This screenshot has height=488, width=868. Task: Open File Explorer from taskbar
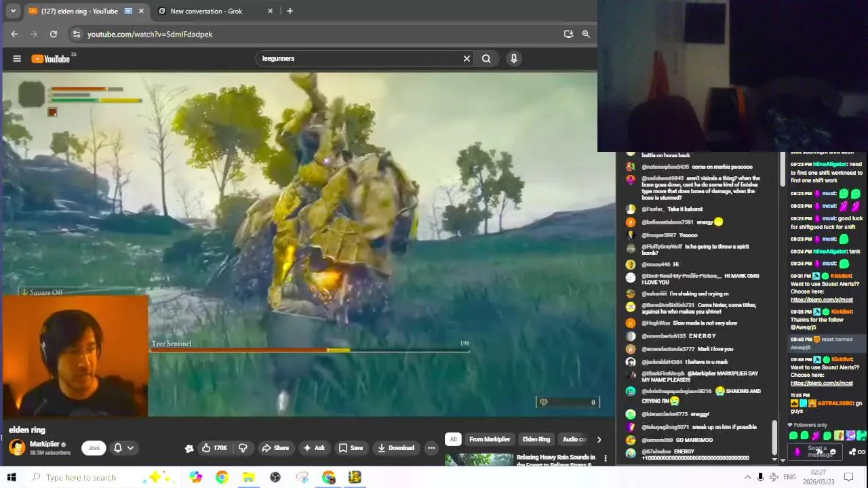(248, 477)
